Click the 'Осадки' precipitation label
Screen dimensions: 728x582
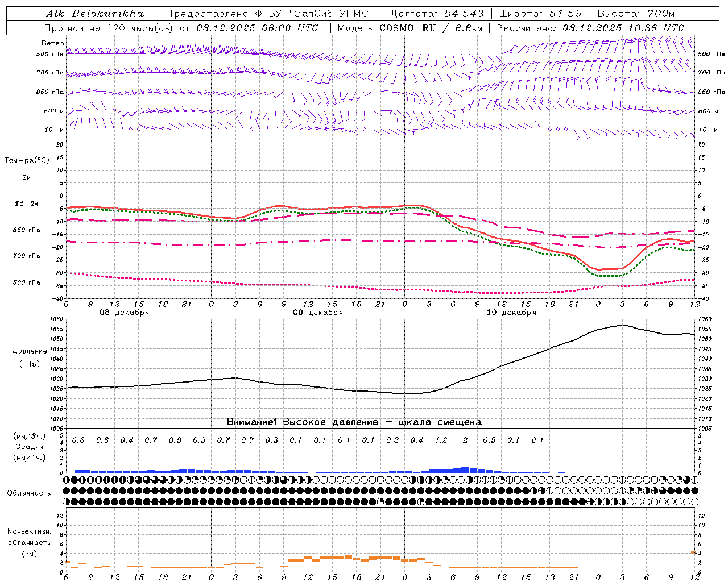click(30, 447)
